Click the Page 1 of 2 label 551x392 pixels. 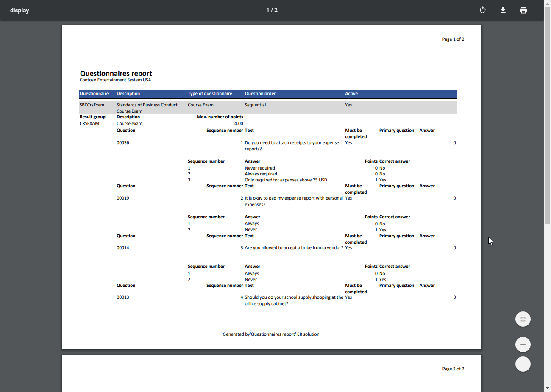pyautogui.click(x=453, y=39)
